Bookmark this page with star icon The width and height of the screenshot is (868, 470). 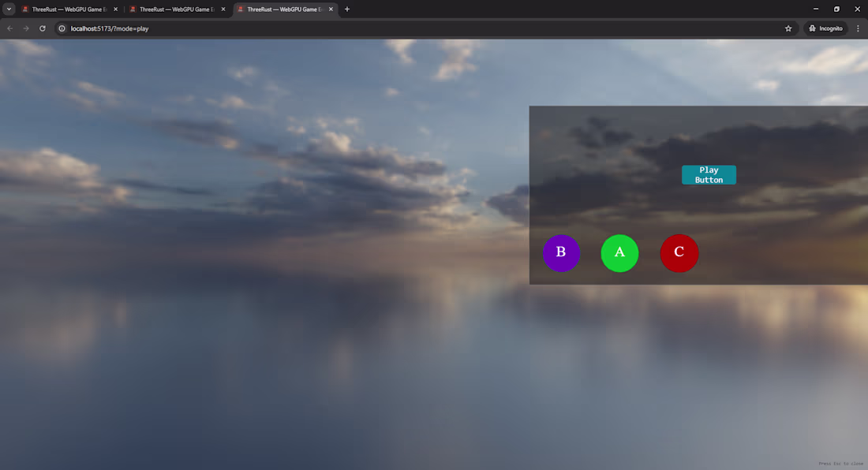pos(788,28)
